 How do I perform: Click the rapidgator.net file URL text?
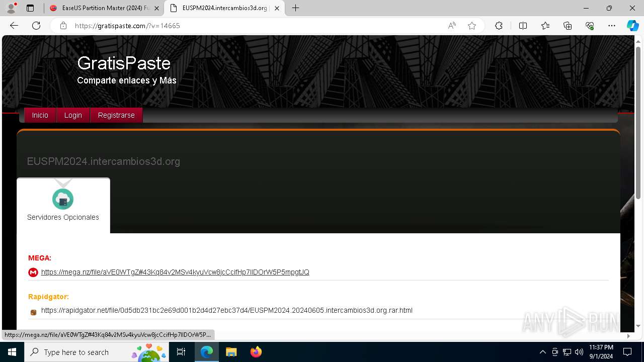click(227, 310)
